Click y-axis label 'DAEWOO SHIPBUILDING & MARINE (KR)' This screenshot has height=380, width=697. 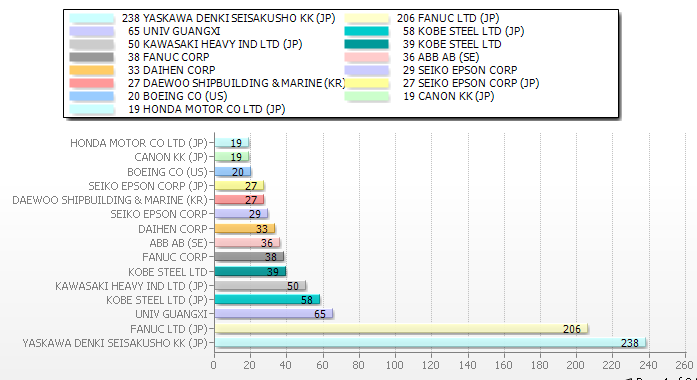(x=110, y=200)
